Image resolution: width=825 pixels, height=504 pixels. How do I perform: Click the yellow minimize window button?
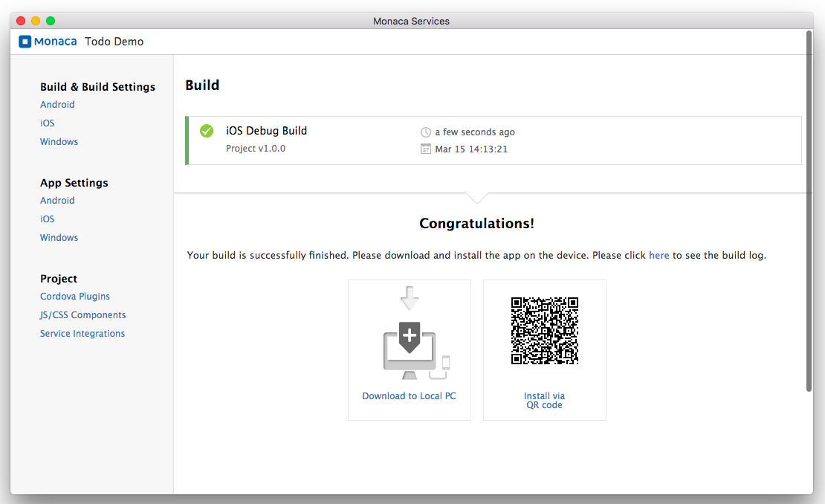click(x=36, y=21)
